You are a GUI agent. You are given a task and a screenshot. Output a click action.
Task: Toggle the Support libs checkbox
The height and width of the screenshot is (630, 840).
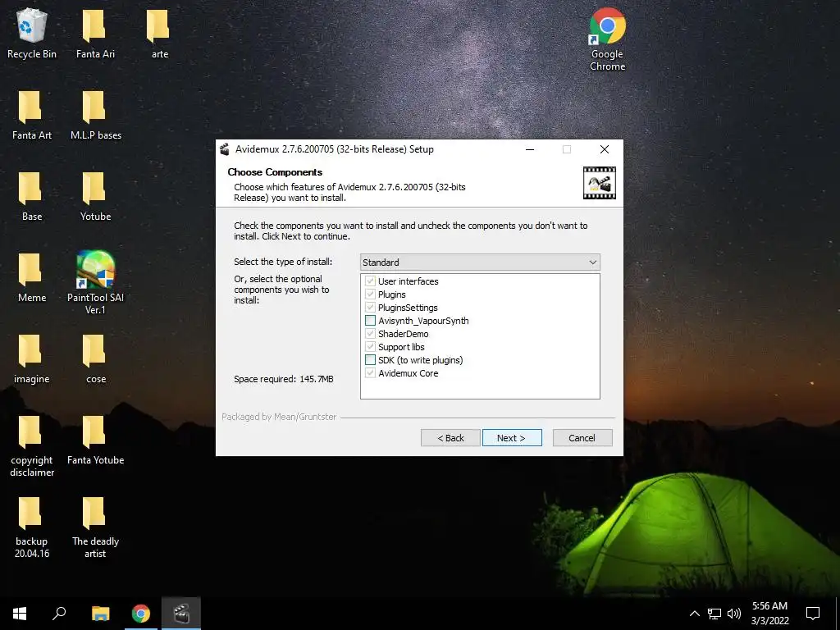click(x=370, y=347)
